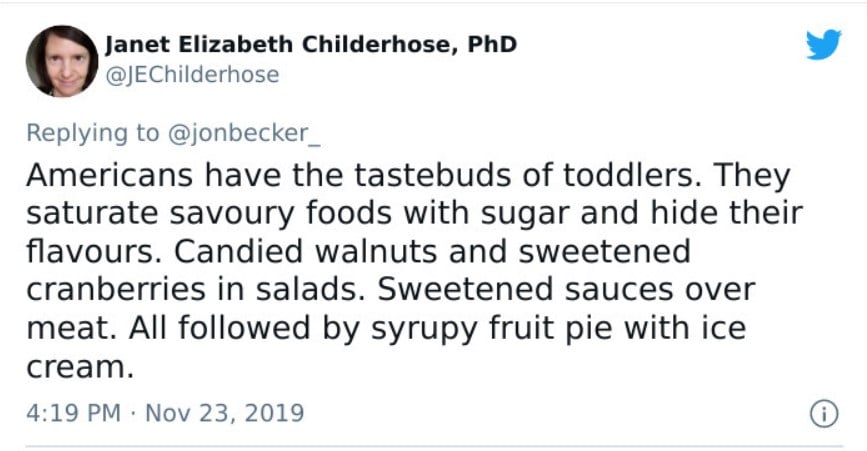The height and width of the screenshot is (451, 867).
Task: Click the word 'cream.' ending the tweet
Action: [80, 368]
